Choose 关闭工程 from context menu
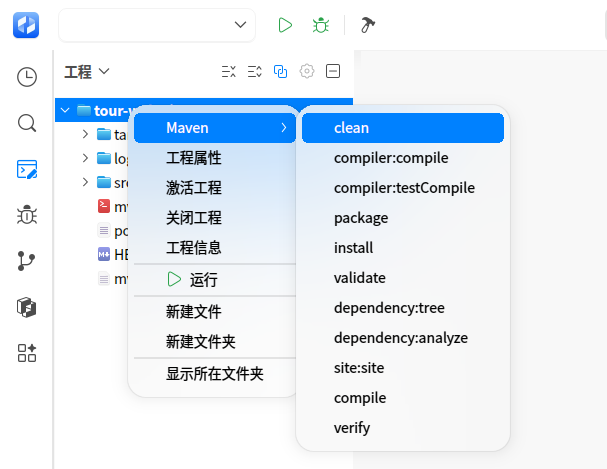Screen dimensions: 607x469 [x=215, y=218]
